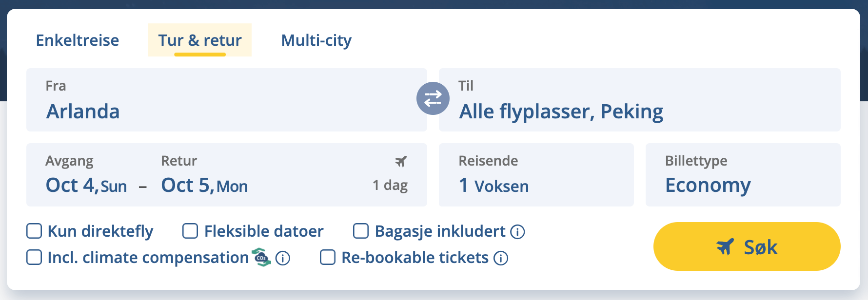The width and height of the screenshot is (868, 300).
Task: Open the Reisende passenger selector
Action: click(536, 175)
